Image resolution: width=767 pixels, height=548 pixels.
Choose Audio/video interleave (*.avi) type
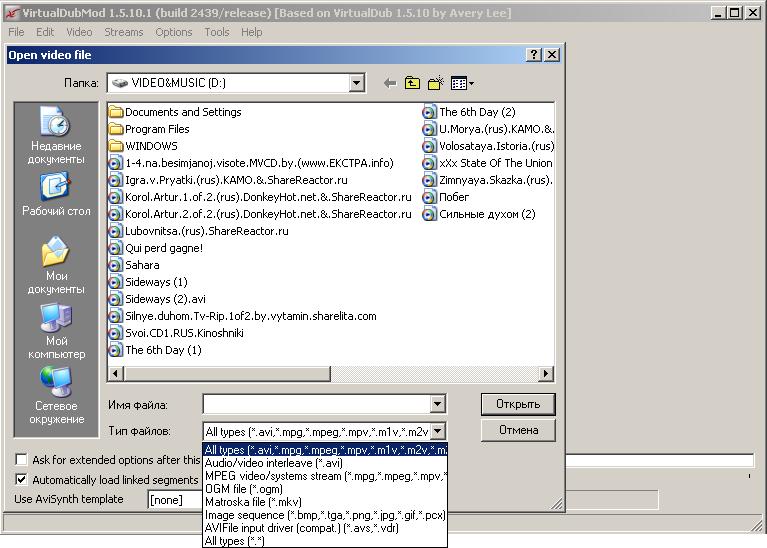click(325, 463)
